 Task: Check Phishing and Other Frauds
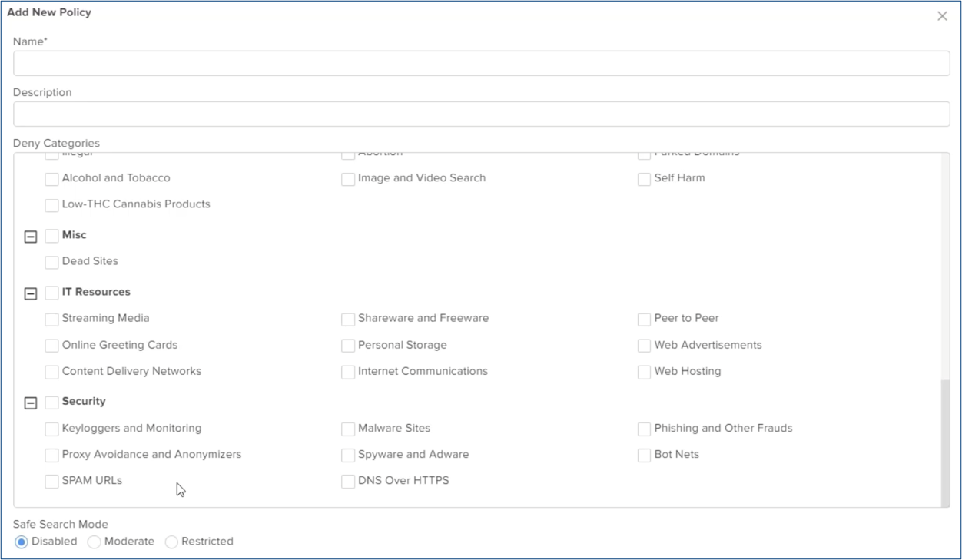tap(645, 428)
